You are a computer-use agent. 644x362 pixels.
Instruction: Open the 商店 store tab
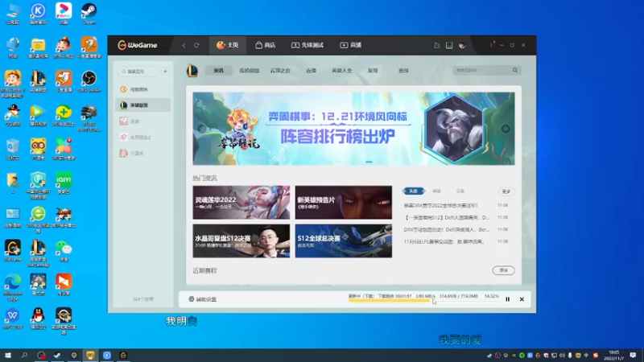266,45
